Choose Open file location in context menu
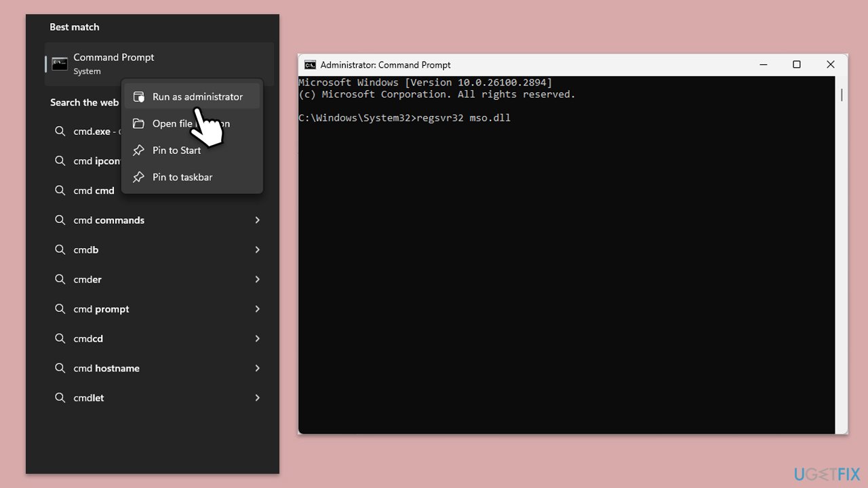Image resolution: width=868 pixels, height=488 pixels. click(192, 123)
